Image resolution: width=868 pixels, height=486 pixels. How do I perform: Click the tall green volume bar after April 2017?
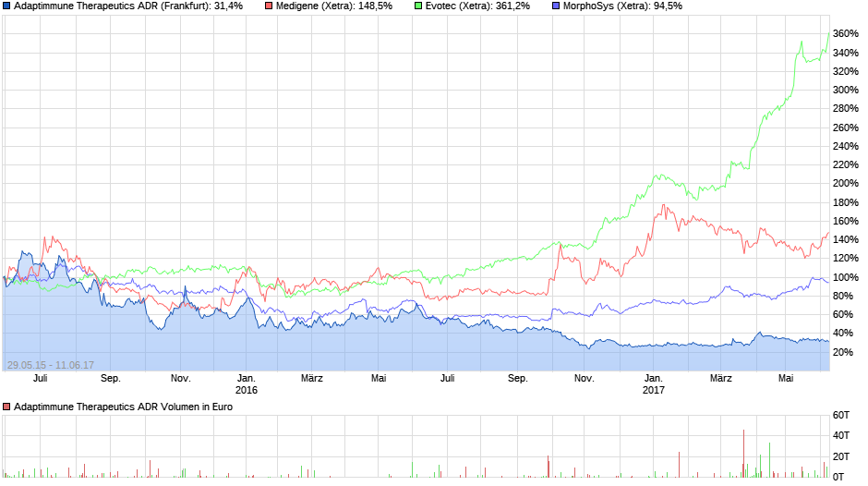(769, 460)
